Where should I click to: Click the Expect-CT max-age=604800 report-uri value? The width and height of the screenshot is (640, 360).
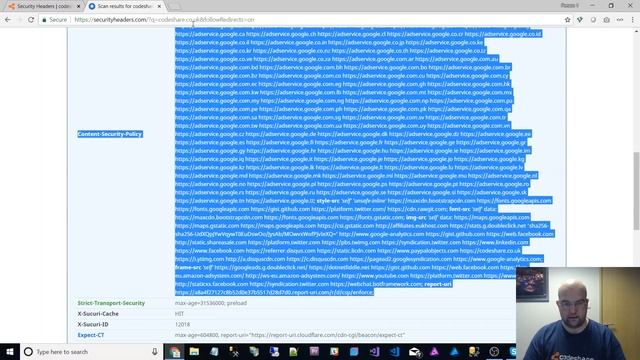(x=290, y=335)
